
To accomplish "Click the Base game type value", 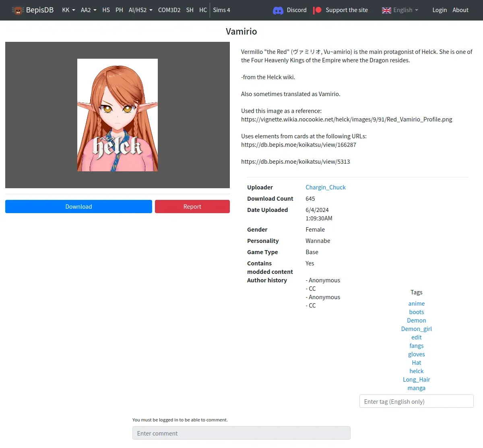I will 312,252.
